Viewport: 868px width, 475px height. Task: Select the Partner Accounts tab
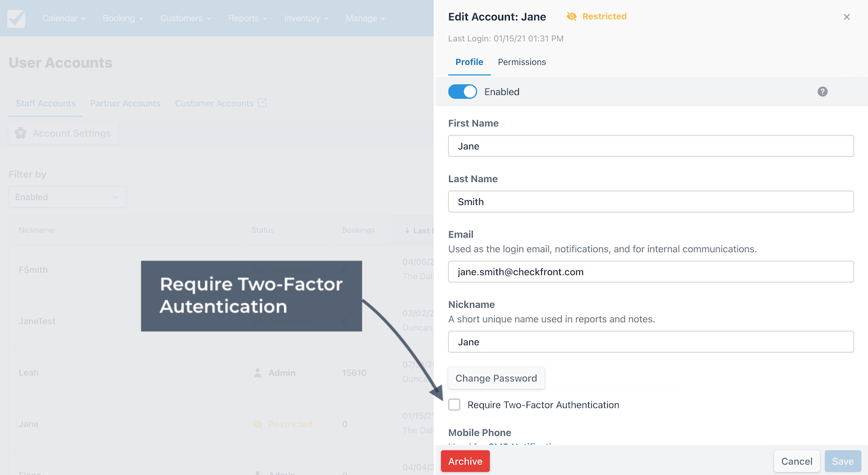pyautogui.click(x=125, y=103)
